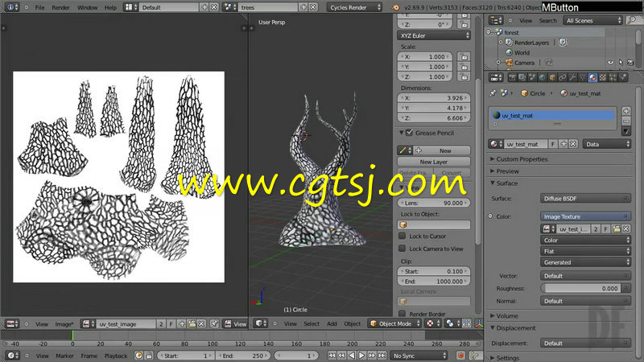Open the Modifiers wrench tab
644x362 pixels.
[x=572, y=77]
